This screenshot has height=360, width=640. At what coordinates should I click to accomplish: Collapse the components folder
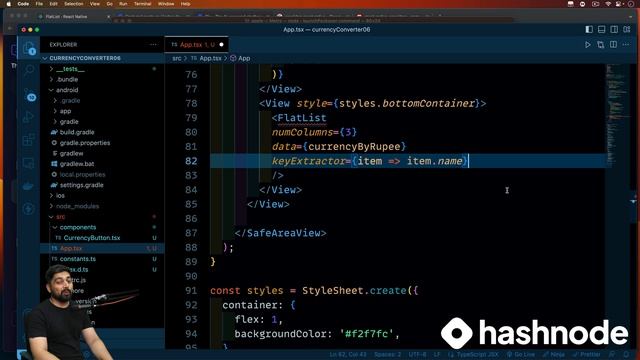click(78, 227)
